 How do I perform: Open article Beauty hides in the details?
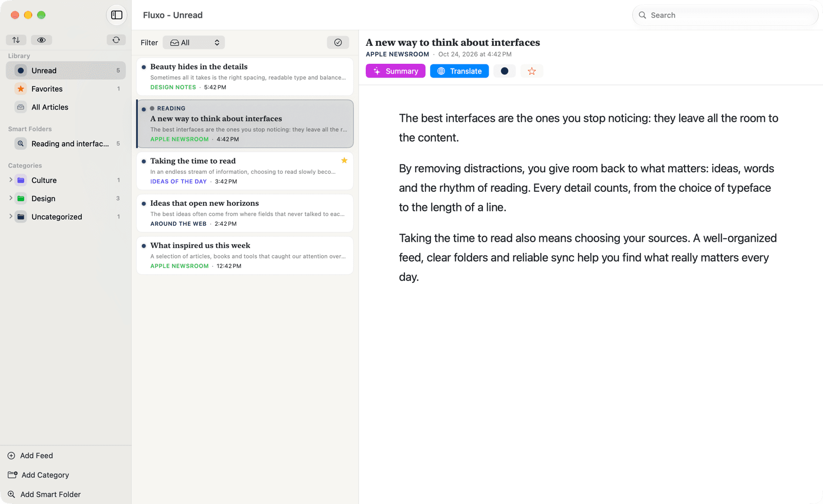245,77
